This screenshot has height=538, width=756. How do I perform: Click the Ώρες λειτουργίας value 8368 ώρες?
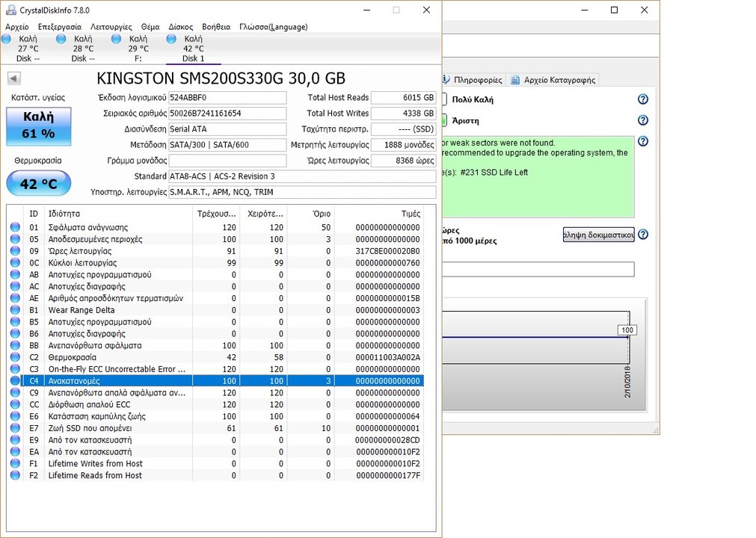click(403, 161)
